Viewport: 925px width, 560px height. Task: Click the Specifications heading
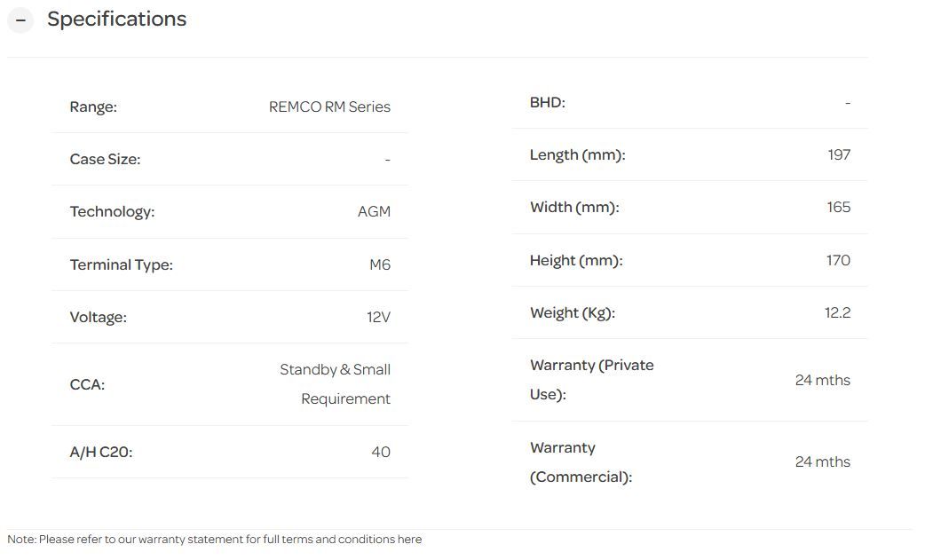[116, 20]
